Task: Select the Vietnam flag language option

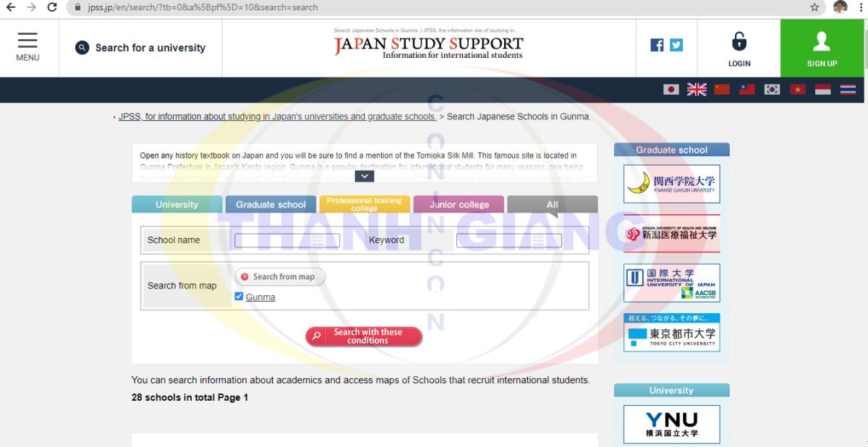Action: [797, 90]
